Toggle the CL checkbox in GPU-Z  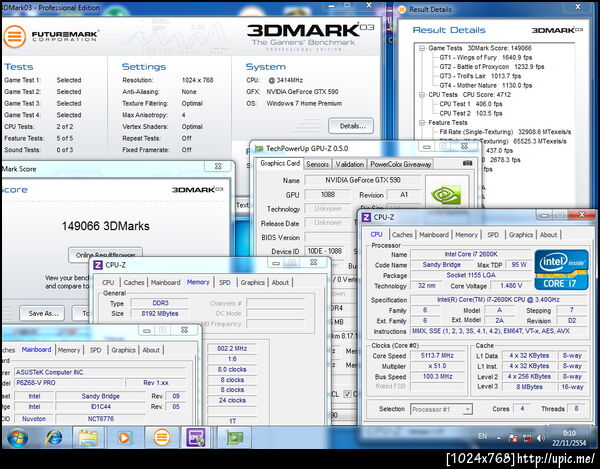point(347,394)
